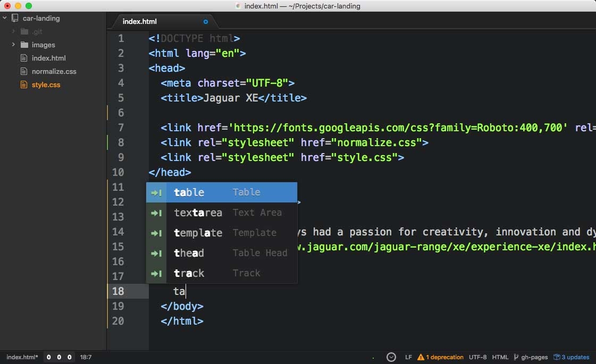Open normalize.css from the tree view
Screen dimensions: 596x364
[54, 71]
